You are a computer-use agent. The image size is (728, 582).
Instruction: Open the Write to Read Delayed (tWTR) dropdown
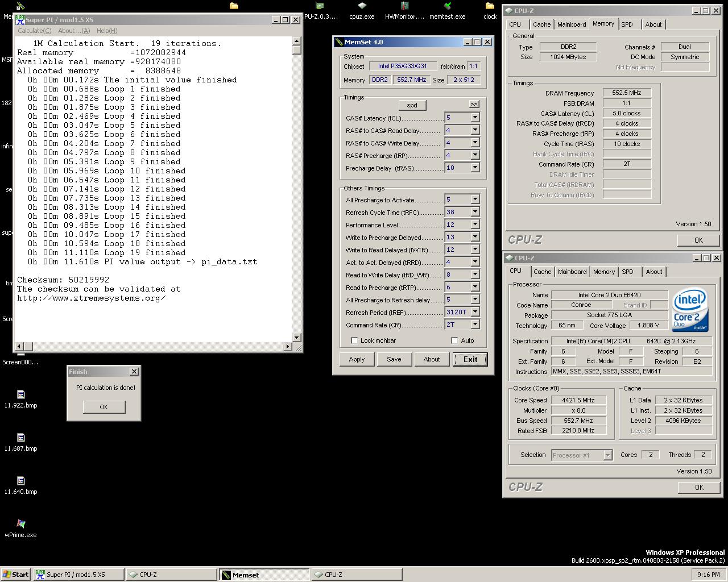click(x=475, y=250)
